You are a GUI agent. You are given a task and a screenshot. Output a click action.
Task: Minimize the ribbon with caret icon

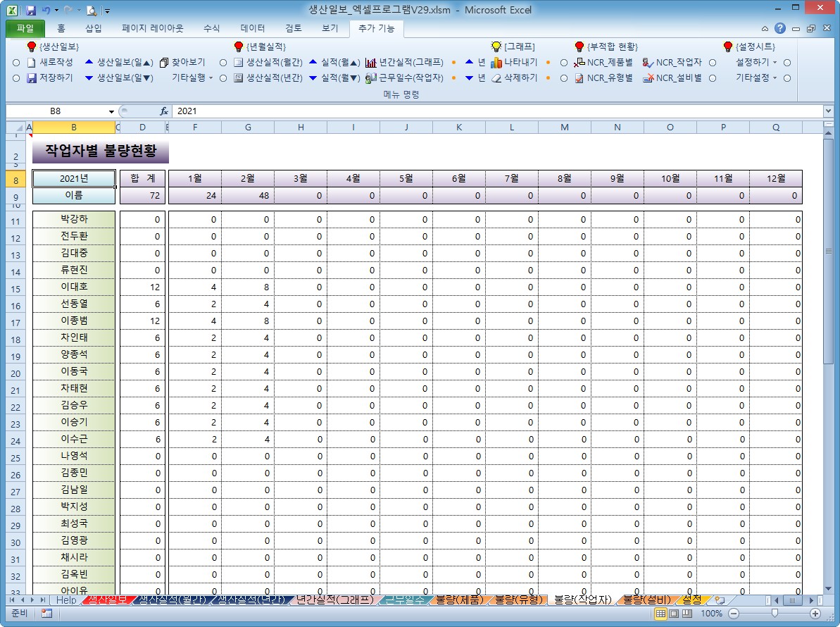click(x=765, y=28)
